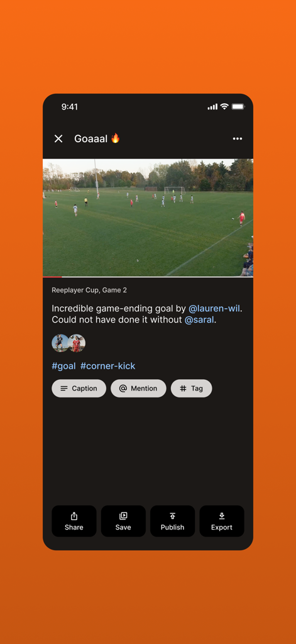The height and width of the screenshot is (644, 296).
Task: Open the @lauren-wil profile mention
Action: point(214,308)
